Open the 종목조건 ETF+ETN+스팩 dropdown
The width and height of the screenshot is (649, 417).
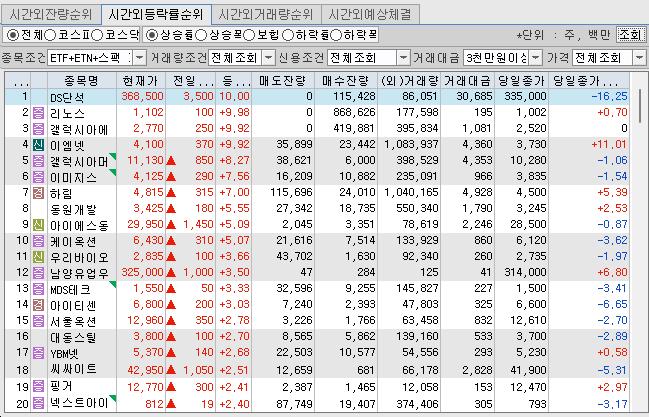(139, 58)
